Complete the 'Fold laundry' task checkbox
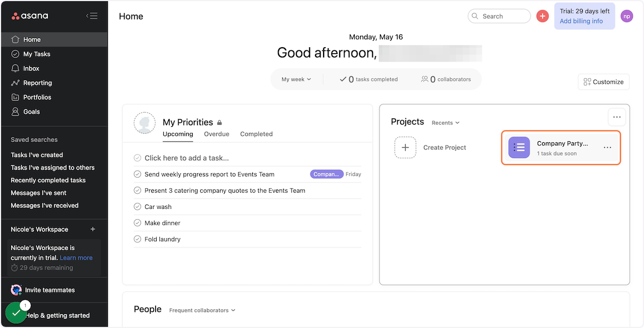This screenshot has width=644, height=328. (x=137, y=239)
